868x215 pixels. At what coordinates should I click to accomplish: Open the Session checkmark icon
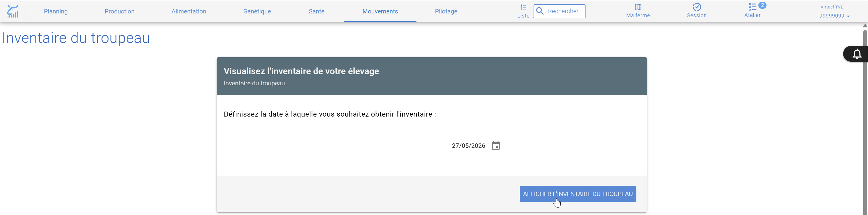(x=697, y=7)
